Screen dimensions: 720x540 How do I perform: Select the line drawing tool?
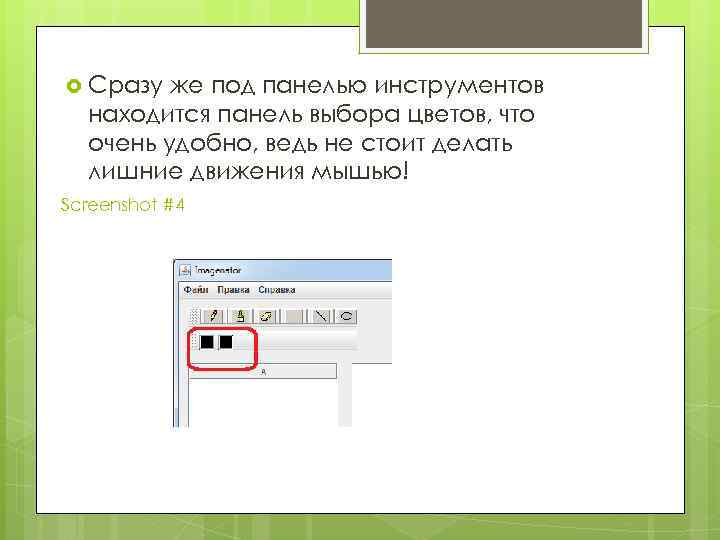pos(321,316)
